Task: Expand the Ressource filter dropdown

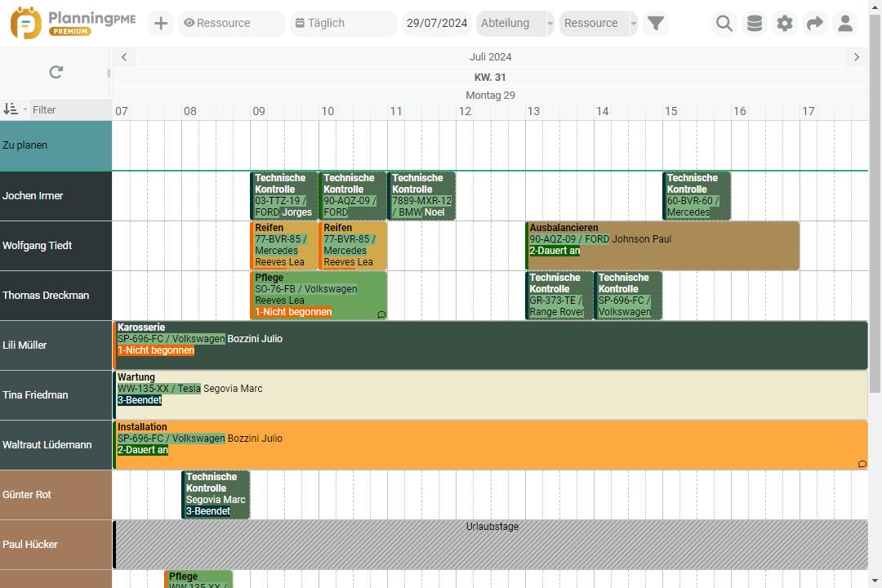Action: [633, 24]
